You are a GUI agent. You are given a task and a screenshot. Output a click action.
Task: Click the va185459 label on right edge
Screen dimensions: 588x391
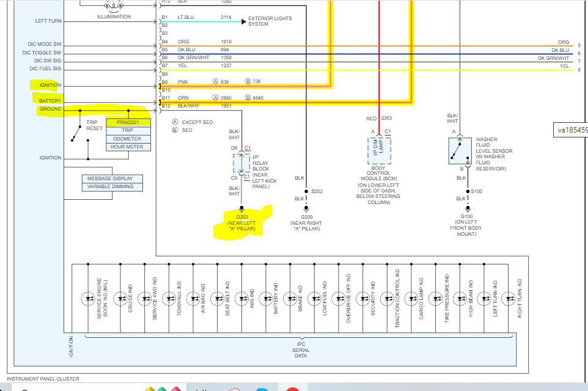(571, 130)
